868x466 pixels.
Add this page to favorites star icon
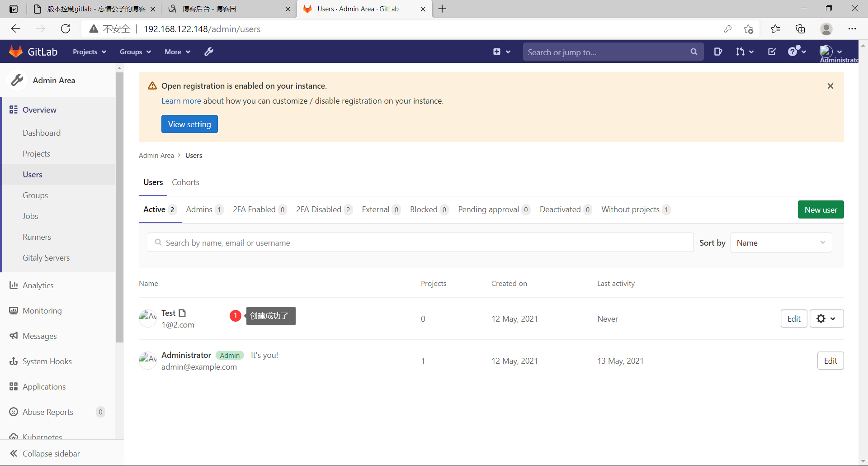(748, 29)
